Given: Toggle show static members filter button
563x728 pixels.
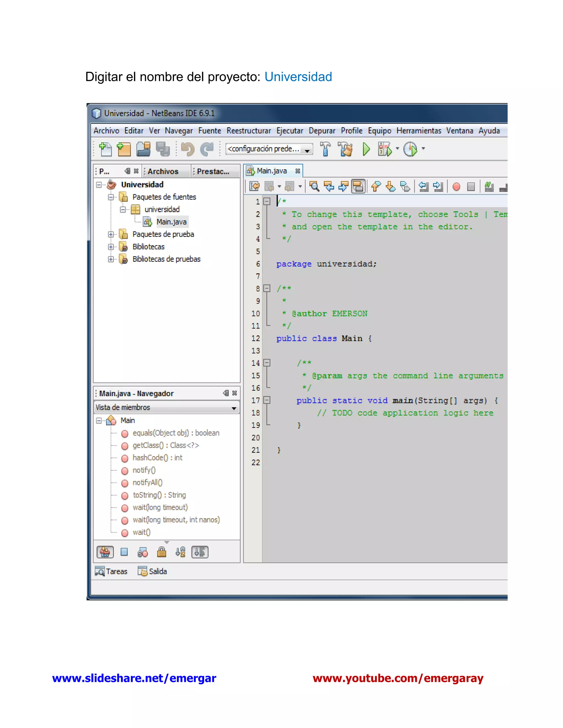Looking at the screenshot, I should pos(143,552).
